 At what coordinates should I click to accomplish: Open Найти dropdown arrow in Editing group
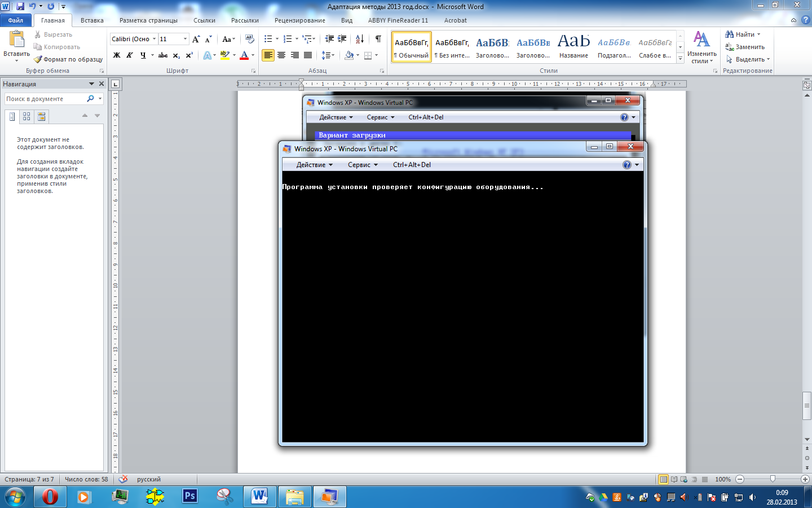click(758, 34)
